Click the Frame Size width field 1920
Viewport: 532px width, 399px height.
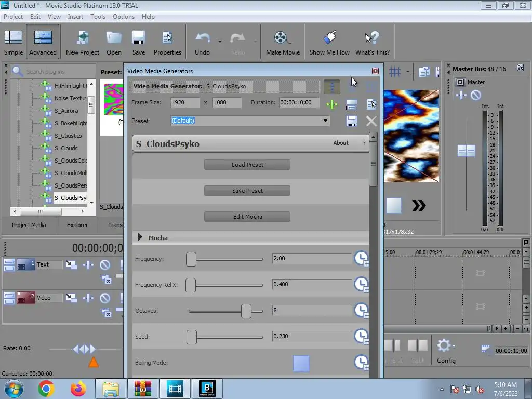click(x=185, y=102)
